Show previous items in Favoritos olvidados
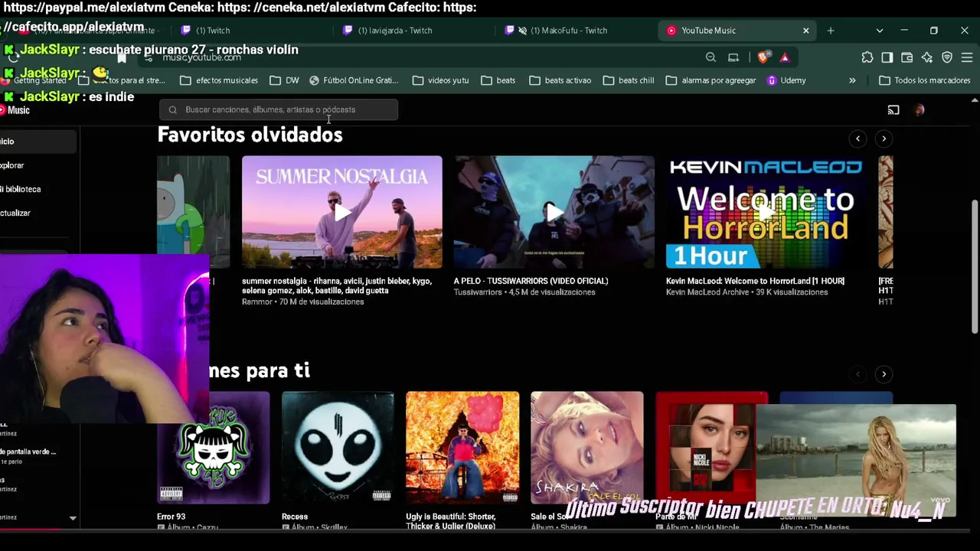 point(857,139)
